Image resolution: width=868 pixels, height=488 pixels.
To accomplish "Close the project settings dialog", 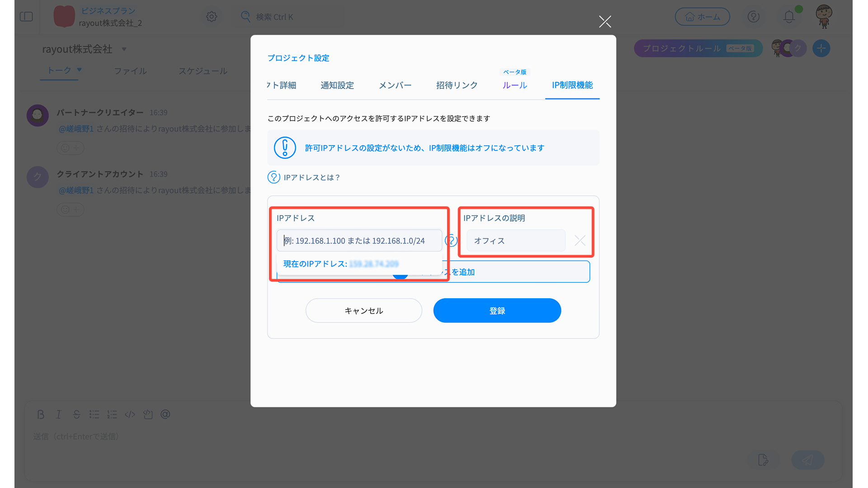I will point(605,21).
